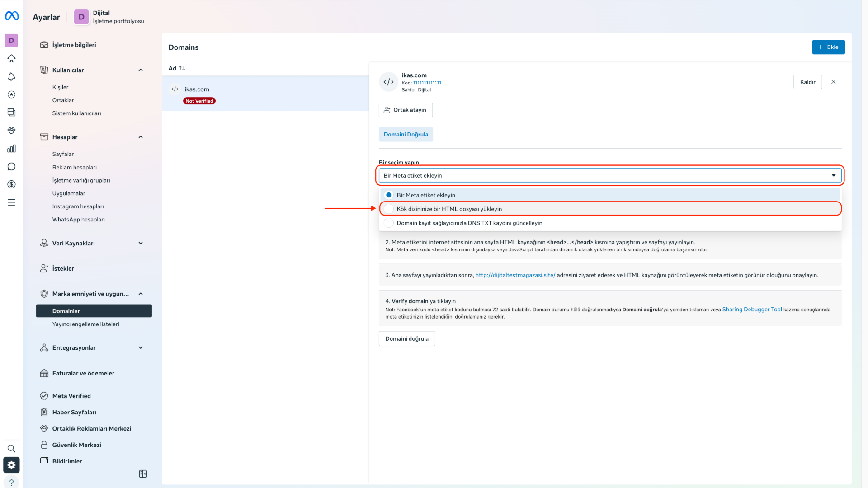This screenshot has height=488, width=868.
Task: Open the Home icon in left rail
Action: [11, 58]
